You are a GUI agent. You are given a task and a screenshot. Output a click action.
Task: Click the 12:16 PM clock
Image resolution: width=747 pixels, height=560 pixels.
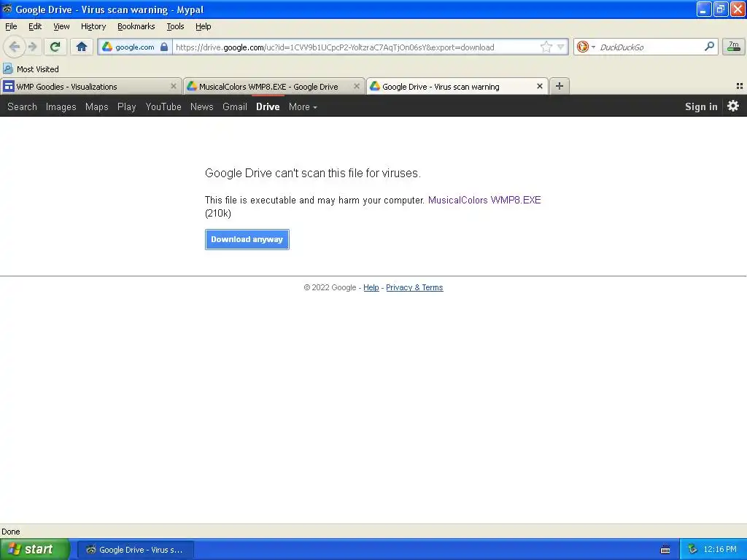(720, 550)
